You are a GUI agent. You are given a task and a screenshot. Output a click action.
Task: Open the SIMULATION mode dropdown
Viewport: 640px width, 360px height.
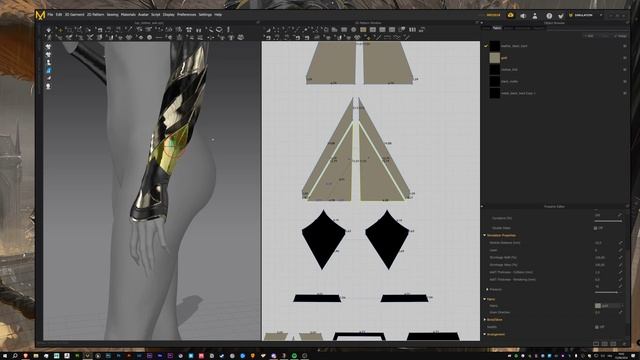586,15
